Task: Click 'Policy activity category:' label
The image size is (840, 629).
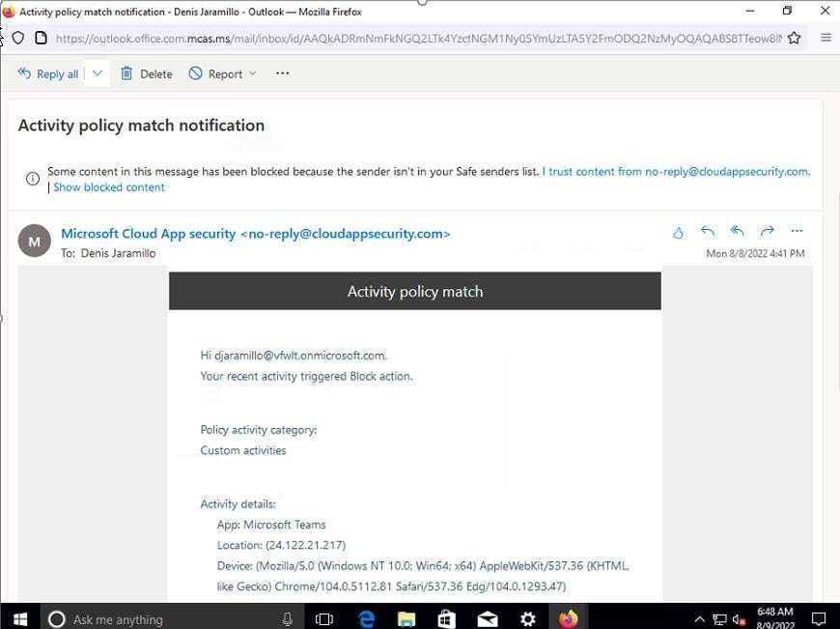Action: tap(258, 430)
